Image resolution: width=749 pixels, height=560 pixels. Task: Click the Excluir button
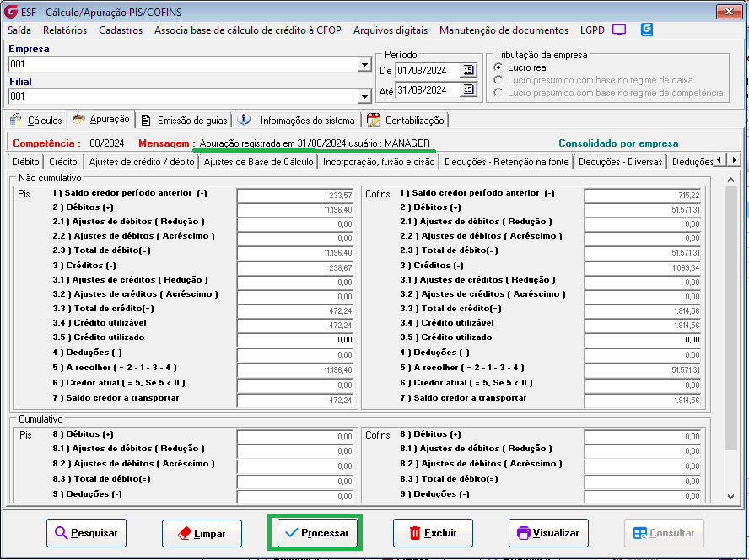434,533
